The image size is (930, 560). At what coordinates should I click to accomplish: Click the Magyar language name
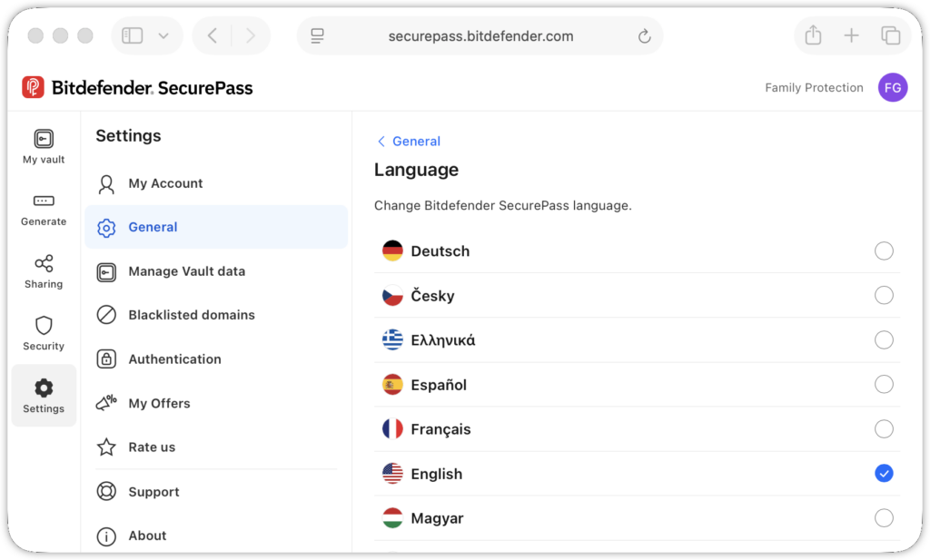tap(437, 518)
